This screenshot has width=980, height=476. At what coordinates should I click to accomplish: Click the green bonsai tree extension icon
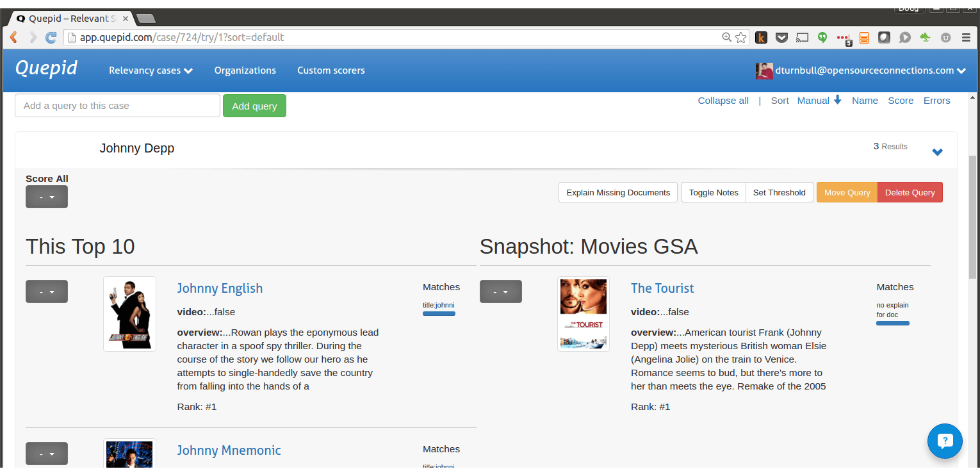point(925,38)
